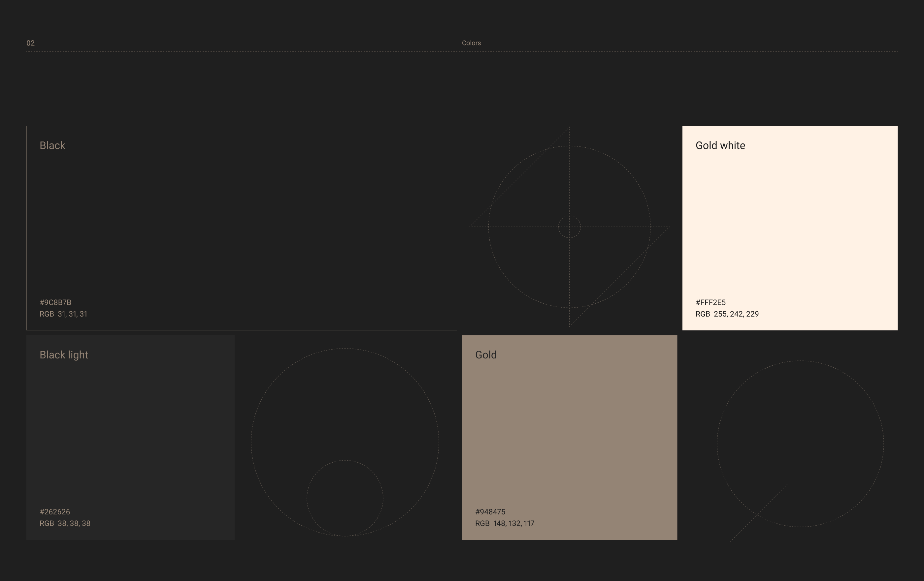Click the #948475 hex code label
This screenshot has width=924, height=581.
coord(490,511)
